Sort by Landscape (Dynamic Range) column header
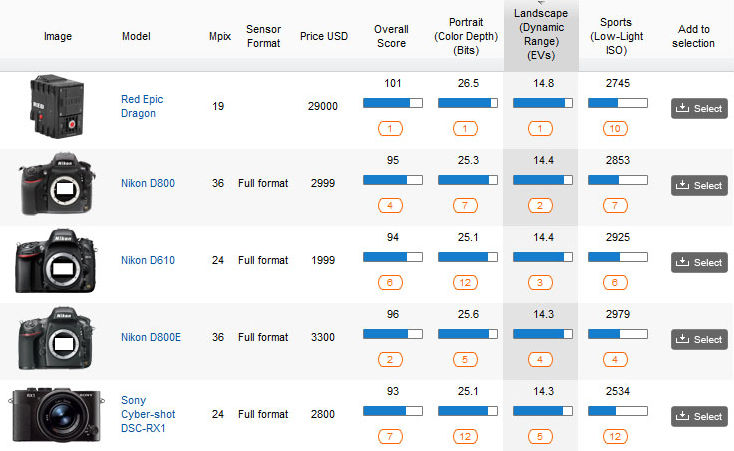Image resolution: width=734 pixels, height=451 pixels. (541, 35)
